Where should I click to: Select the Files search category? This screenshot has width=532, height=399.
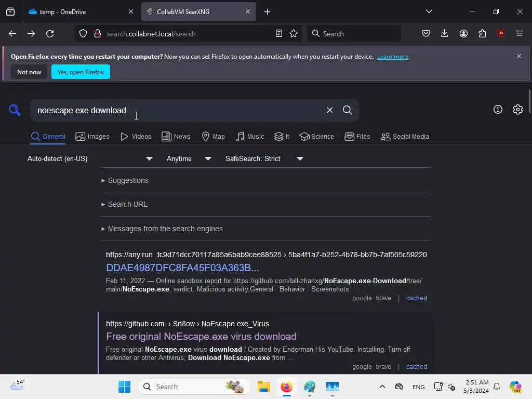[x=357, y=137]
